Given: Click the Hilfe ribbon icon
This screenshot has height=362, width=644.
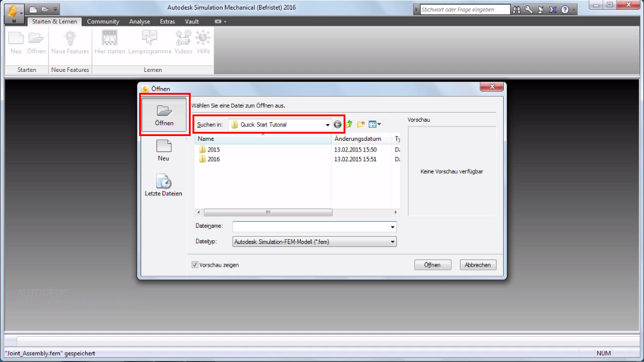Looking at the screenshot, I should coord(203,43).
